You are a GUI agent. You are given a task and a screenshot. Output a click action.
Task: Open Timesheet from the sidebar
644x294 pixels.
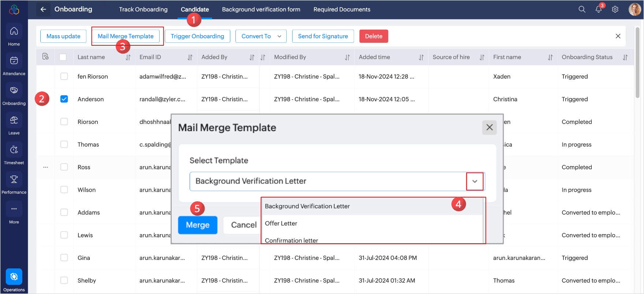tap(14, 150)
